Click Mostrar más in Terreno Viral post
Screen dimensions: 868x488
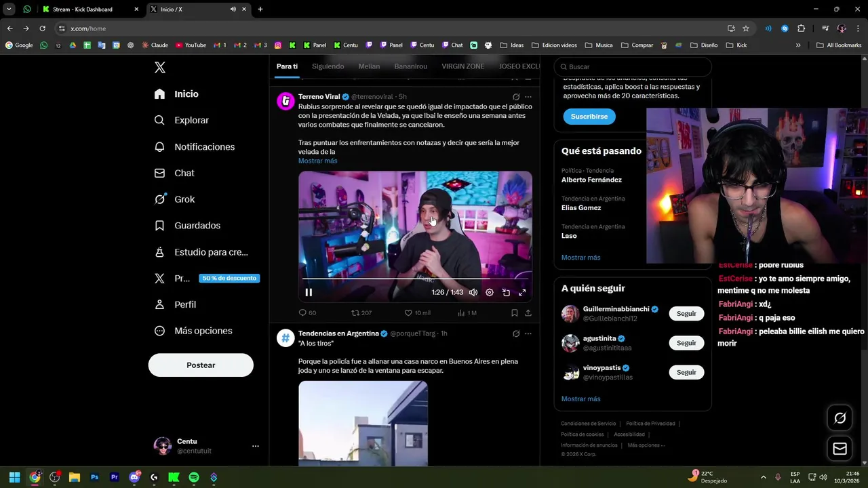317,161
